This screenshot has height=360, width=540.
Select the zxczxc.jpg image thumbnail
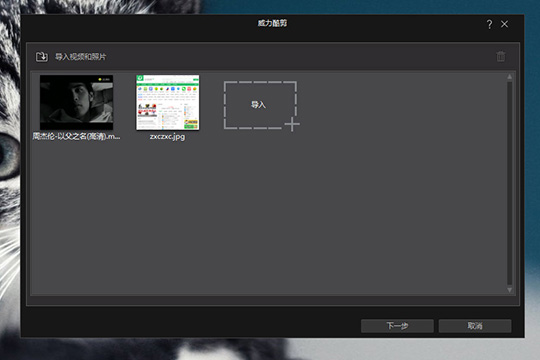click(168, 102)
